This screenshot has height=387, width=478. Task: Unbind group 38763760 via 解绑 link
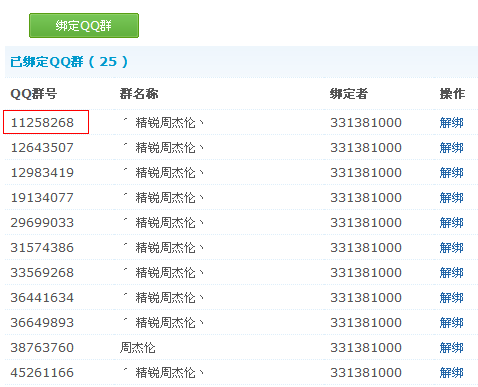click(x=451, y=348)
